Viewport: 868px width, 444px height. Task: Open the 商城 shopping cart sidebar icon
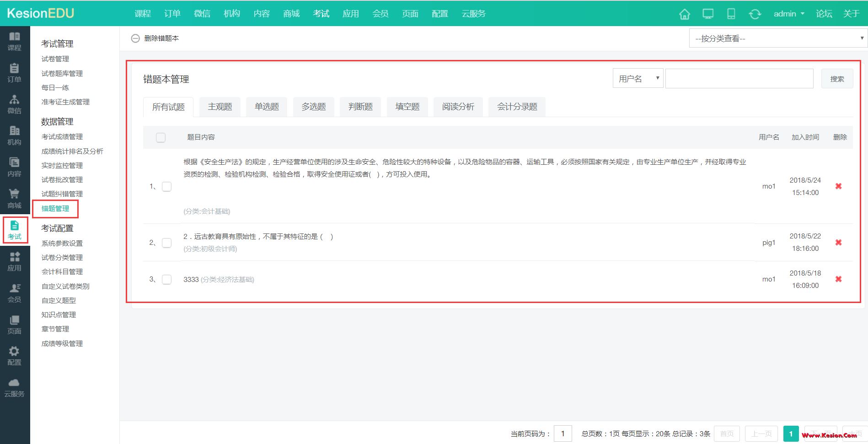coord(14,198)
